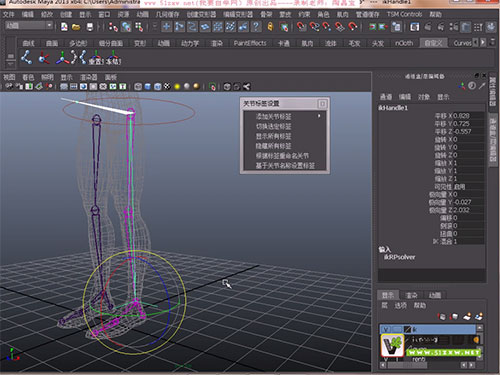Enable snap to points magnet

point(327,27)
